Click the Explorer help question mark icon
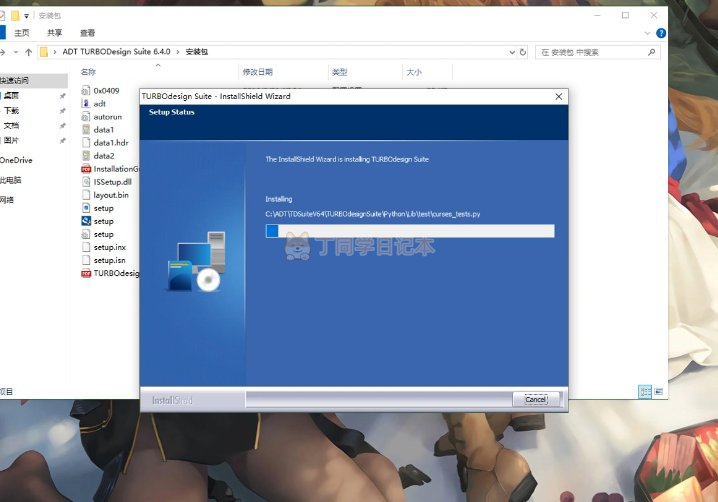This screenshot has height=502, width=718. [660, 33]
